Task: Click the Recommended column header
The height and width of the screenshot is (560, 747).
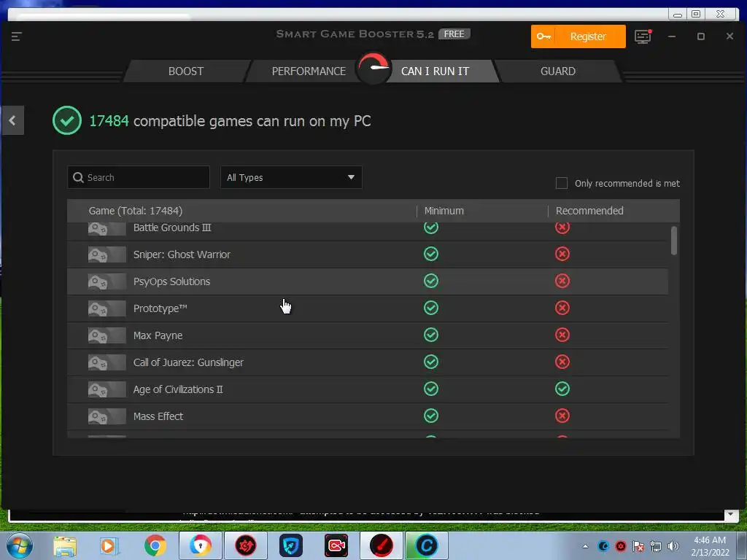Action: tap(589, 211)
